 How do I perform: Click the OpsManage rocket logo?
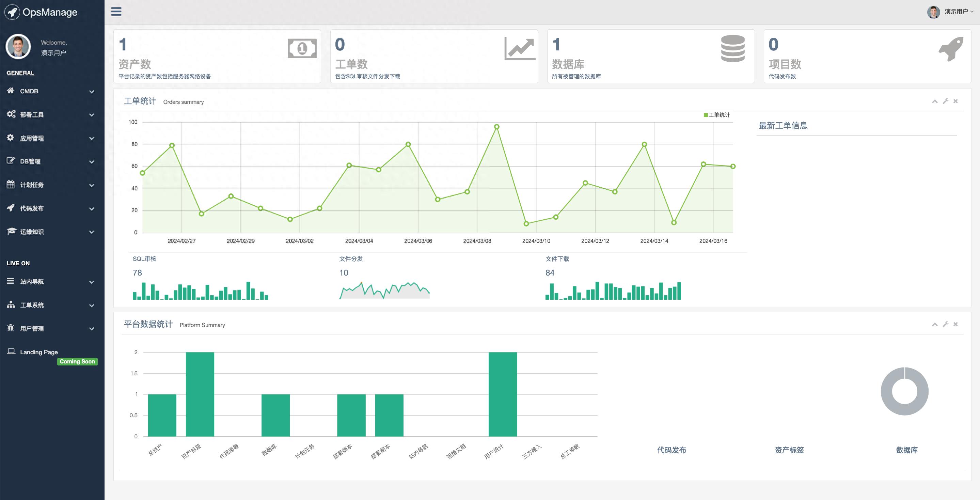pyautogui.click(x=12, y=12)
